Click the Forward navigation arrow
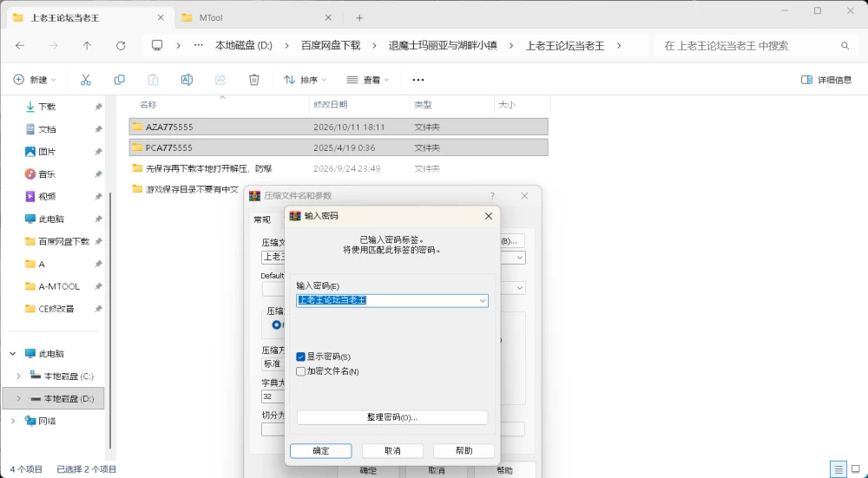The height and width of the screenshot is (478, 868). click(54, 46)
